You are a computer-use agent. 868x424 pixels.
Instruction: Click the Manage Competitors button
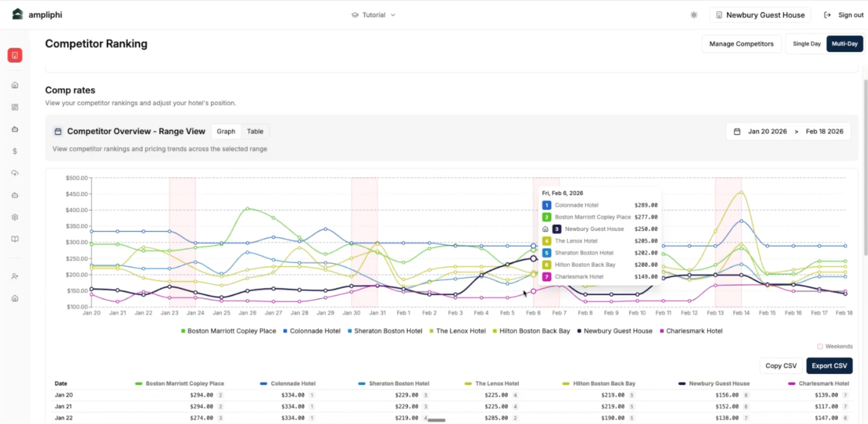[x=741, y=43]
